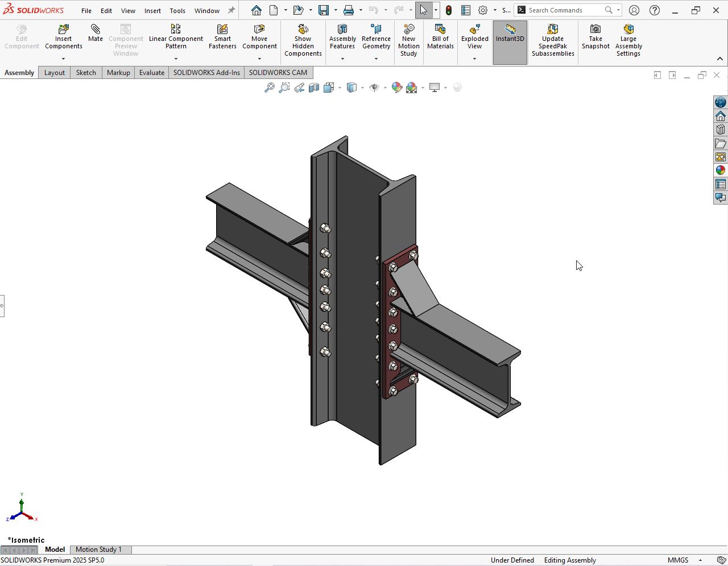Screen dimensions: 728x566
Task: Open Design Library in task pane
Action: click(721, 130)
